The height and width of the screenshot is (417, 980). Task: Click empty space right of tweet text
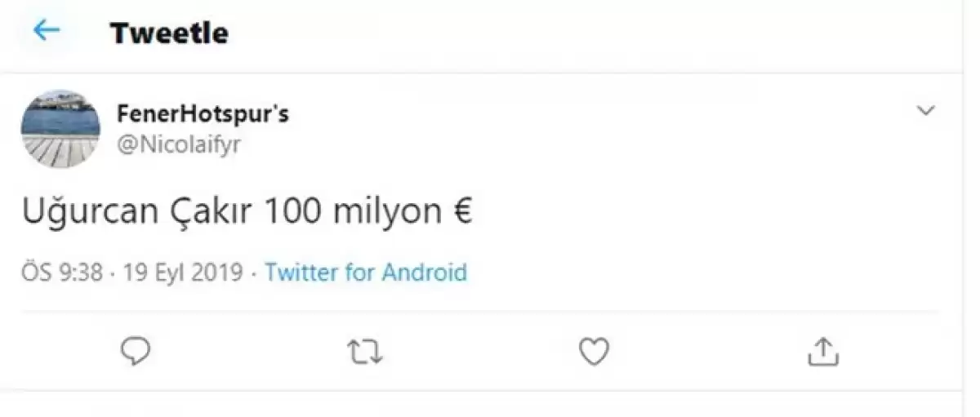[x=694, y=213]
